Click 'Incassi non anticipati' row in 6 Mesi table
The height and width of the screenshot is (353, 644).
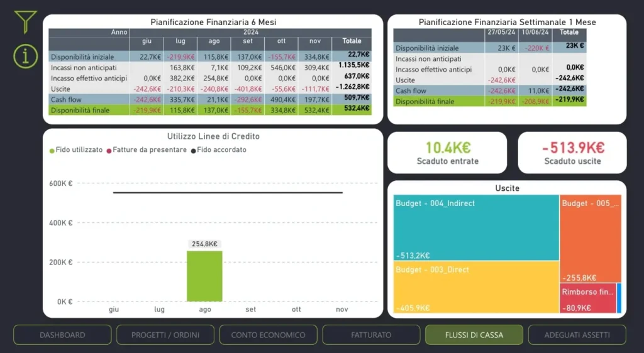pos(210,67)
